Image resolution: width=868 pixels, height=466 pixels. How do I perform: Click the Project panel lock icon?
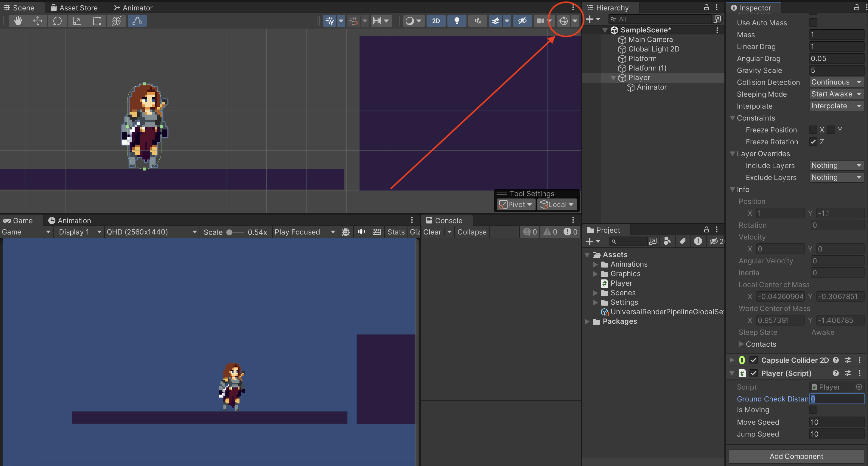[706, 230]
